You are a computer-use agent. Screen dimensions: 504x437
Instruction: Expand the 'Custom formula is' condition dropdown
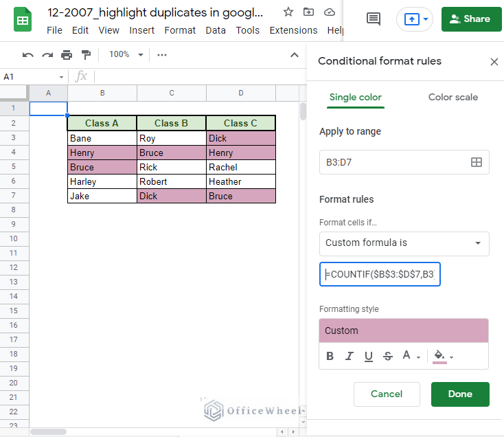point(404,243)
